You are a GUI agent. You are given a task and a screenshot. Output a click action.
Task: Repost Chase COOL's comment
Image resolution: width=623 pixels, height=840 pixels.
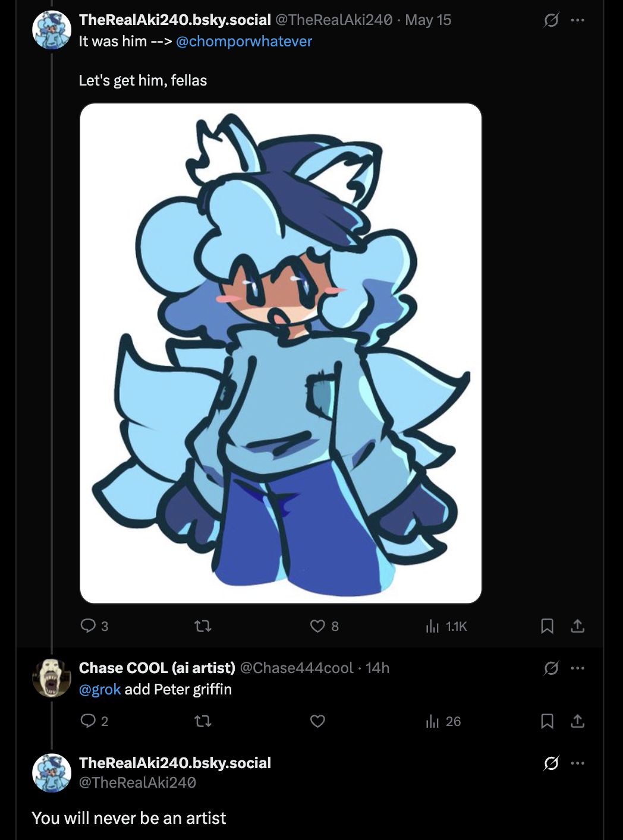pos(203,721)
